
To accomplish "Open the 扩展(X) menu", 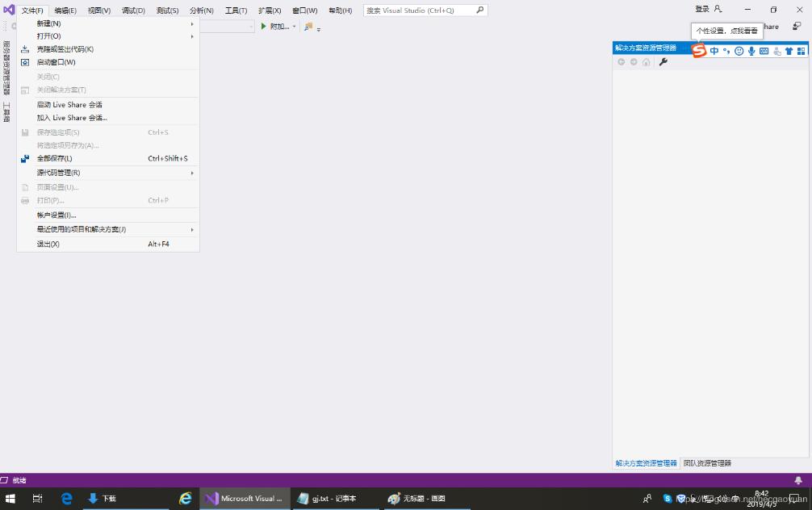I will click(x=270, y=10).
